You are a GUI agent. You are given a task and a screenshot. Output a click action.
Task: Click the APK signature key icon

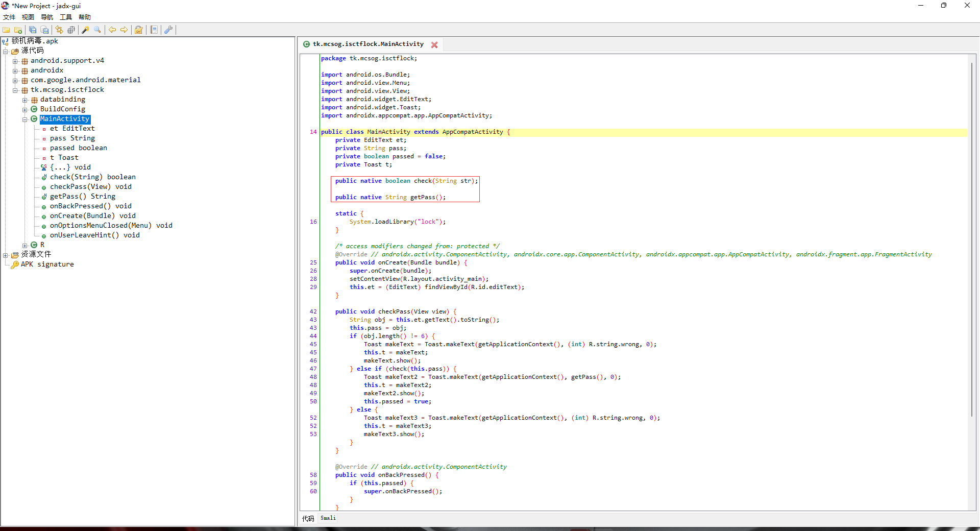(x=15, y=264)
